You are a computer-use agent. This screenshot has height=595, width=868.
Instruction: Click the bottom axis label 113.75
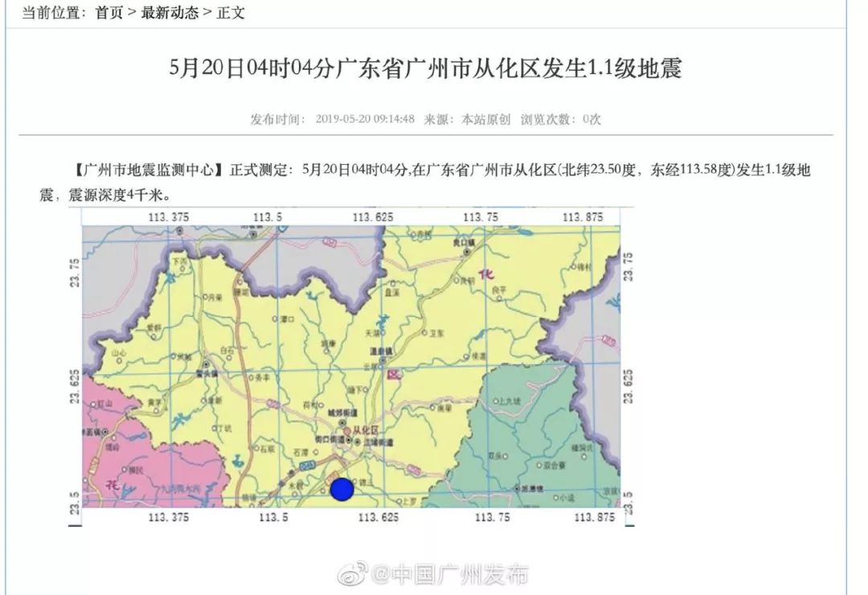click(x=492, y=517)
